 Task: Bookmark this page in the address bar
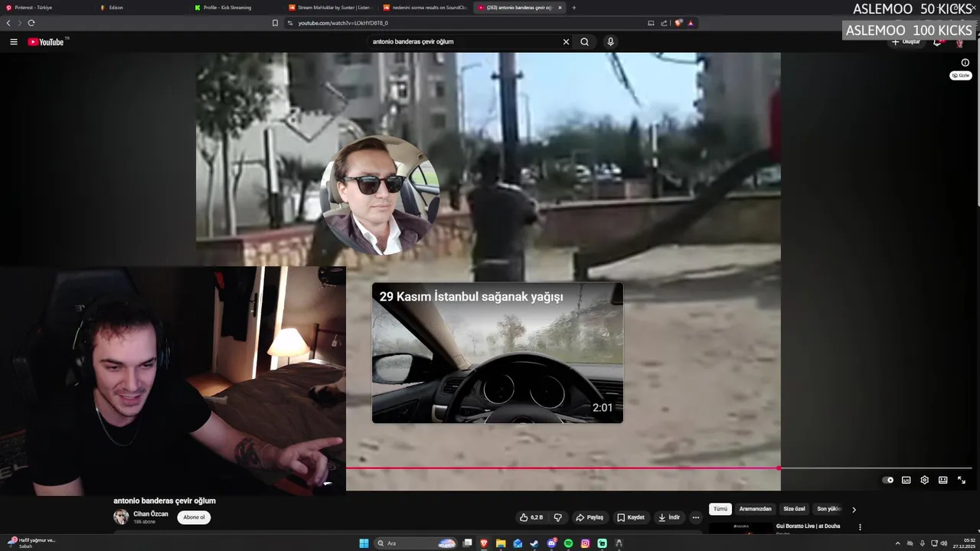pyautogui.click(x=275, y=23)
